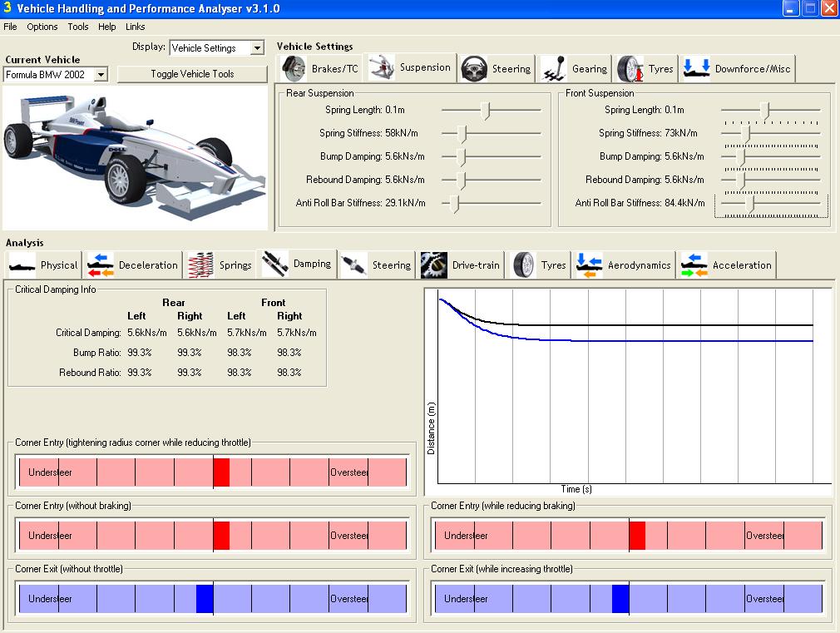The width and height of the screenshot is (840, 633).
Task: Open the Brakes/TC settings tab
Action: [x=321, y=68]
